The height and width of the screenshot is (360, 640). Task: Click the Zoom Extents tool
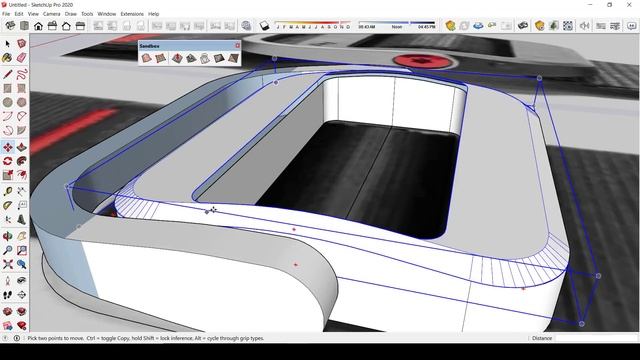7,264
